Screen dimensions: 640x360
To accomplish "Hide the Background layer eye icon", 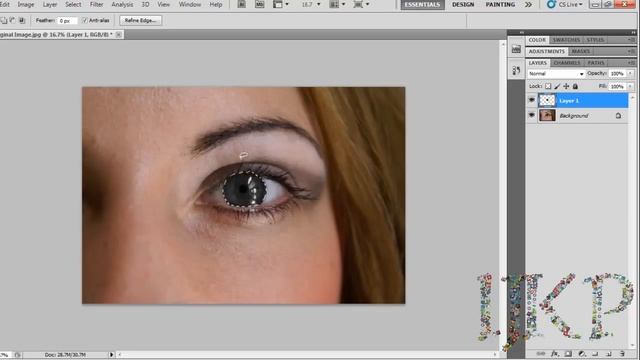I will click(x=531, y=116).
